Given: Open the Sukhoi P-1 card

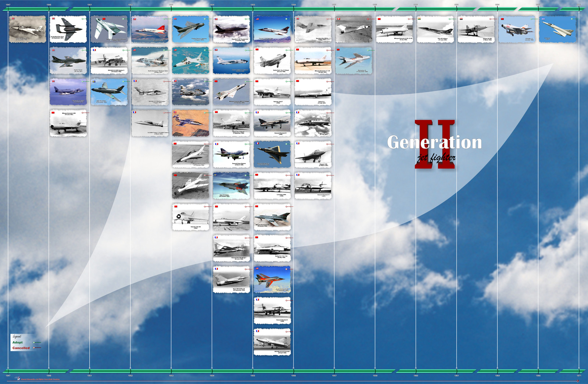Looking at the screenshot, I should click(313, 92).
